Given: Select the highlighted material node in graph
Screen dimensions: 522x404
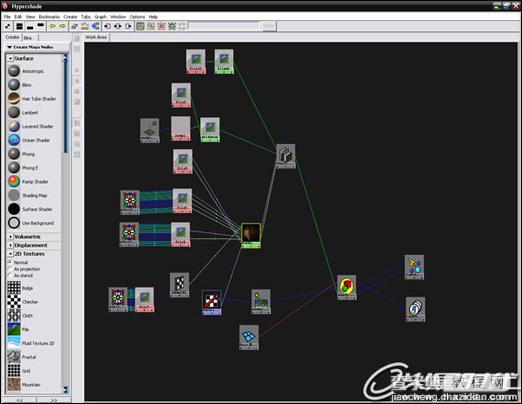Looking at the screenshot, I should [251, 235].
